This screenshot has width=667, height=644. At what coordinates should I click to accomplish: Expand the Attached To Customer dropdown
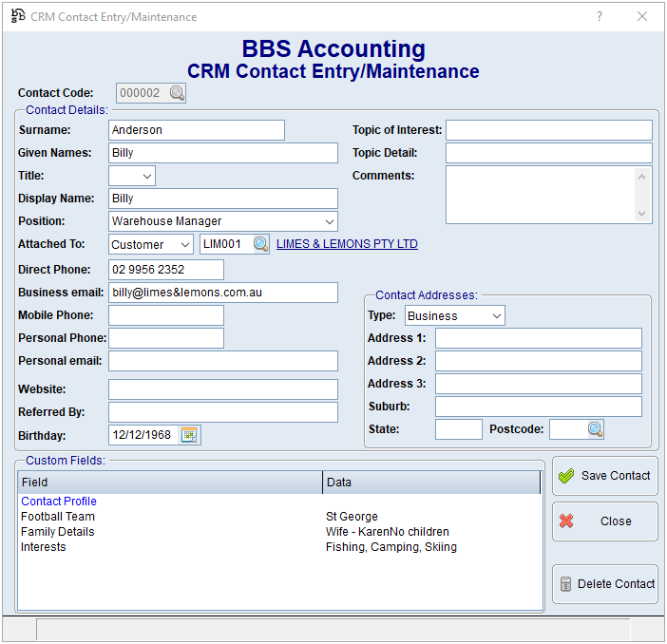pyautogui.click(x=184, y=244)
